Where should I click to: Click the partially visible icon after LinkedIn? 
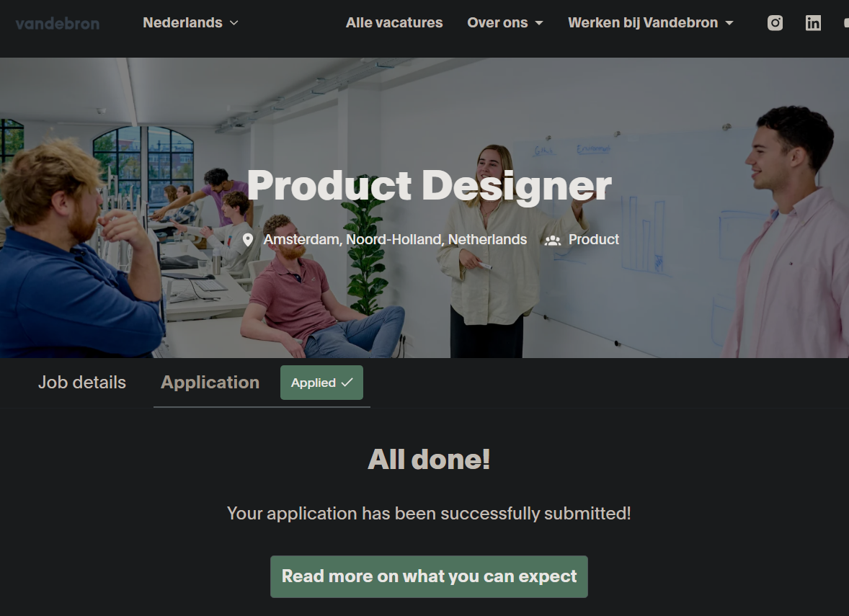point(845,23)
